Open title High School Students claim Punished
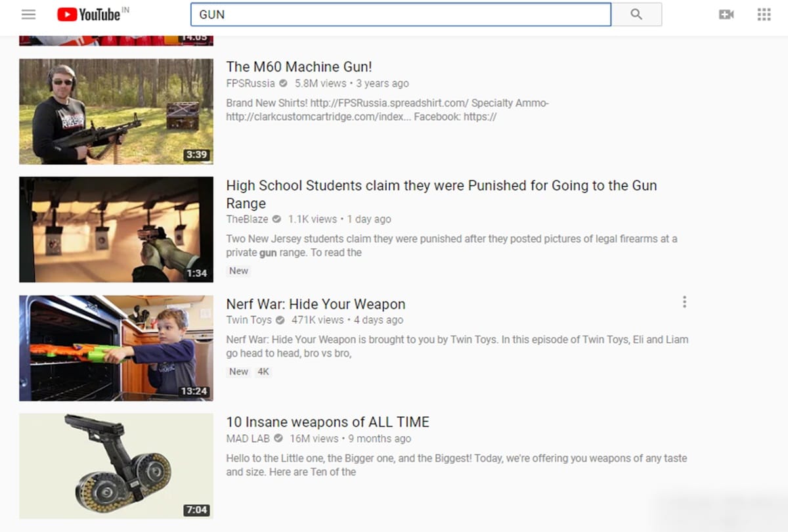The image size is (788, 532). tap(441, 194)
